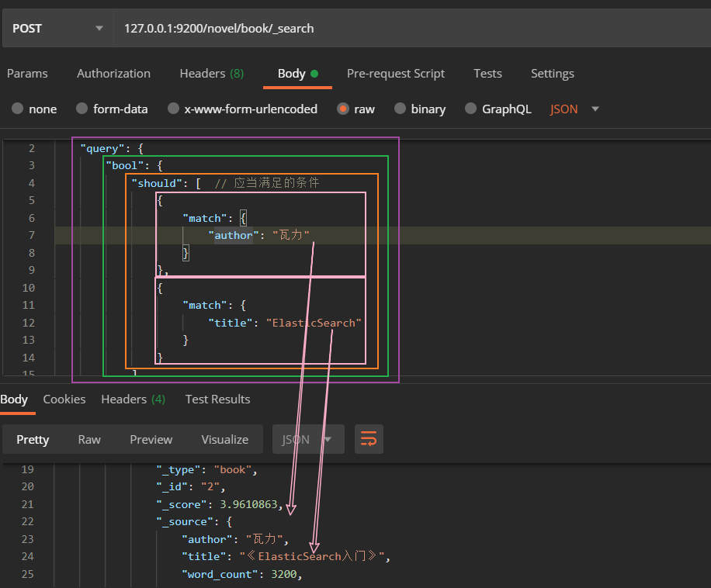Select the Pretty view button
This screenshot has width=711, height=588.
tap(33, 439)
